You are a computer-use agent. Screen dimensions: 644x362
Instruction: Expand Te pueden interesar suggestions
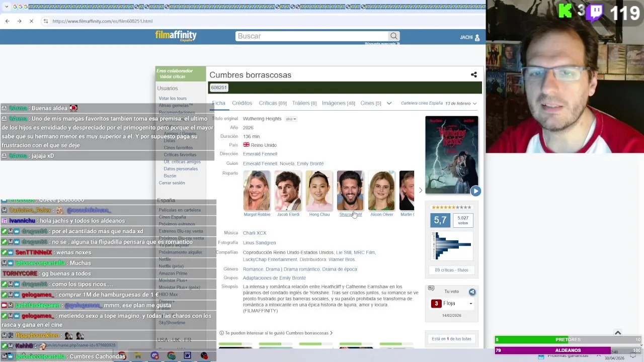click(x=276, y=333)
